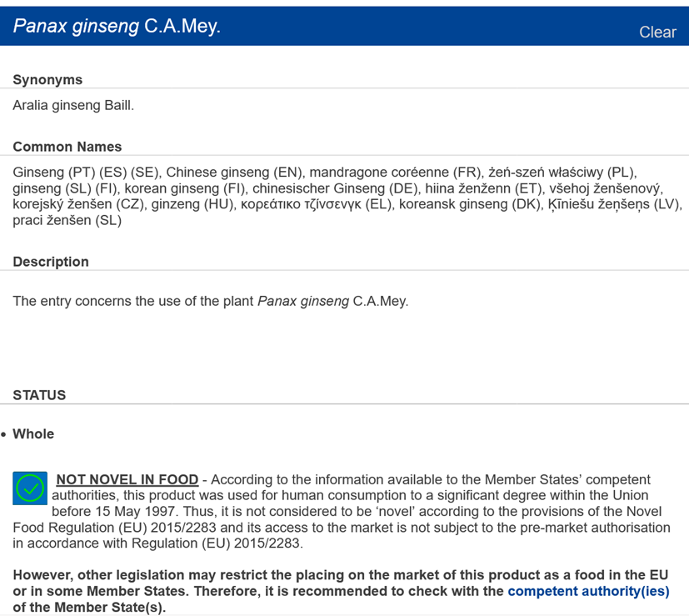Select the Synonyms section heading
Screen dimensions: 689x616
point(47,79)
